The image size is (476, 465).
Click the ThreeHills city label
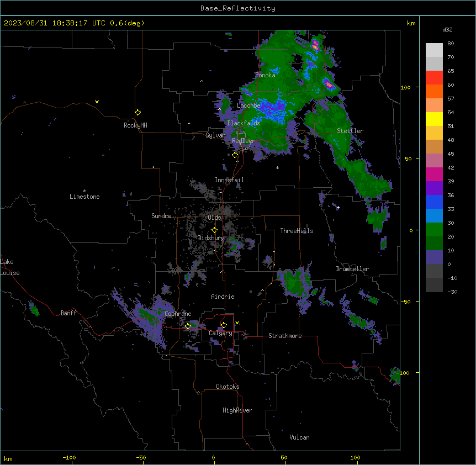[297, 231]
